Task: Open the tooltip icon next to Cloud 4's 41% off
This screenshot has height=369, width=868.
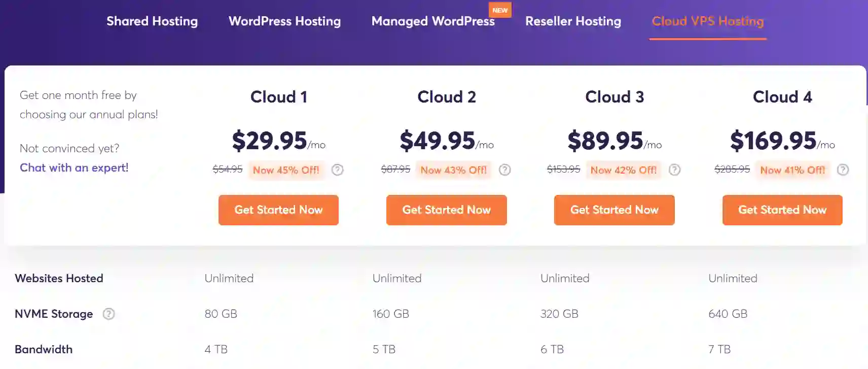Action: click(843, 170)
